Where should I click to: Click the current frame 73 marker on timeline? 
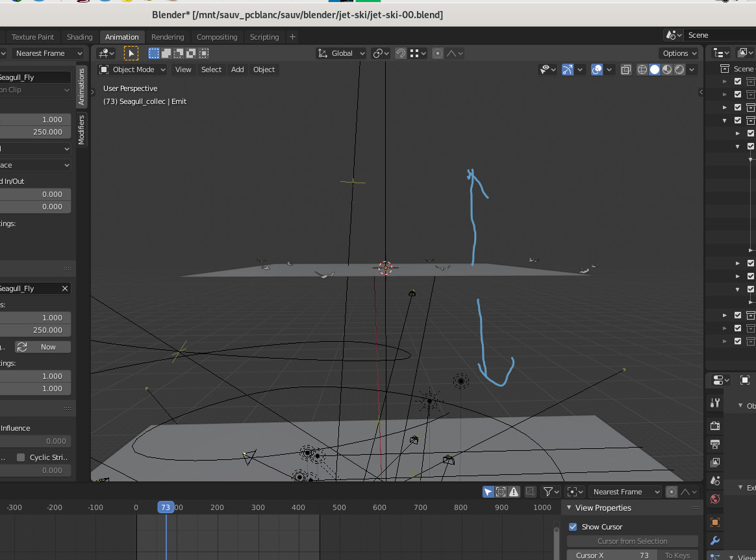click(x=166, y=507)
